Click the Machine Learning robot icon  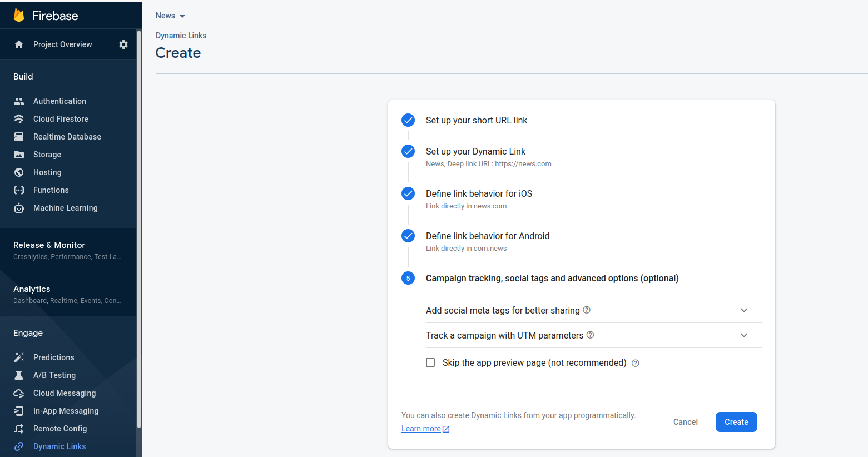tap(19, 208)
